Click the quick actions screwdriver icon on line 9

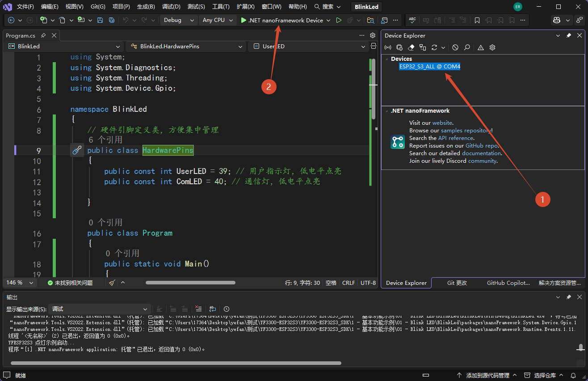77,150
